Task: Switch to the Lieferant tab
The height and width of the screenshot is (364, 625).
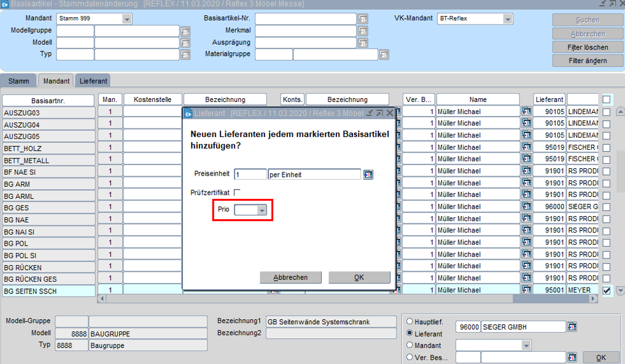Action: tap(93, 81)
